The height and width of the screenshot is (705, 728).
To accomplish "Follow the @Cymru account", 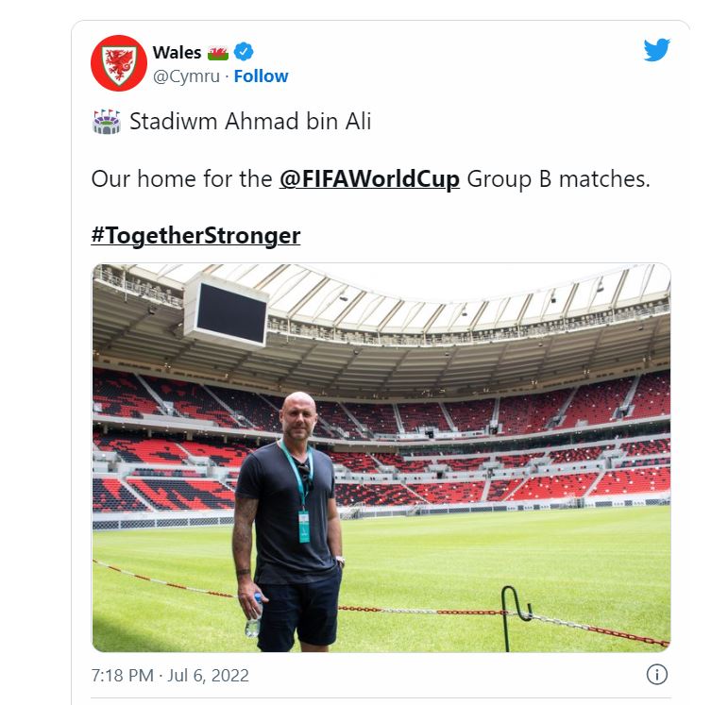I will click(261, 76).
